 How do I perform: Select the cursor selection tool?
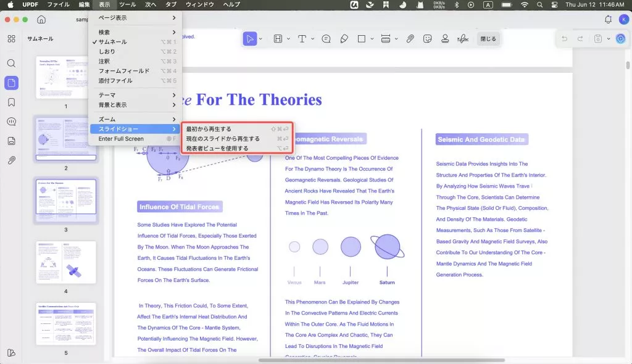(250, 39)
